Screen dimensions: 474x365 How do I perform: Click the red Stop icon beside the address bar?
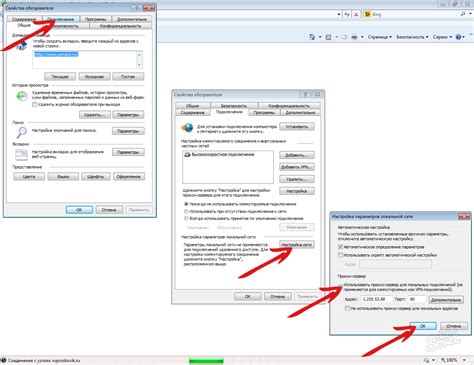tap(356, 14)
